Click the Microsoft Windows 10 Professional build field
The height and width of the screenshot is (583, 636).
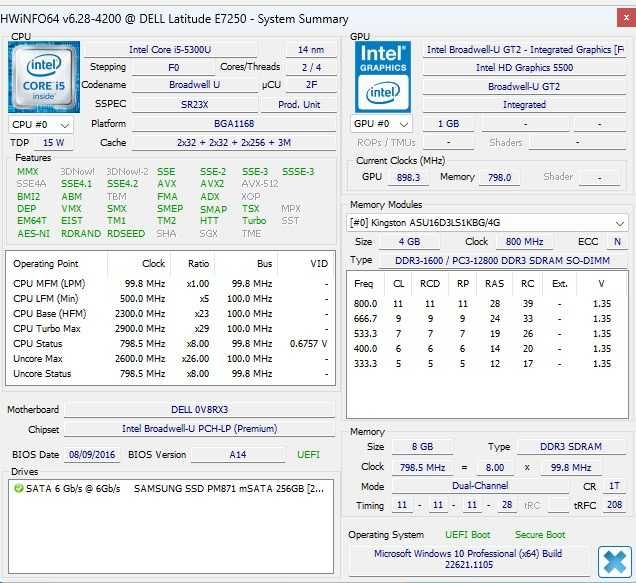coord(468,559)
